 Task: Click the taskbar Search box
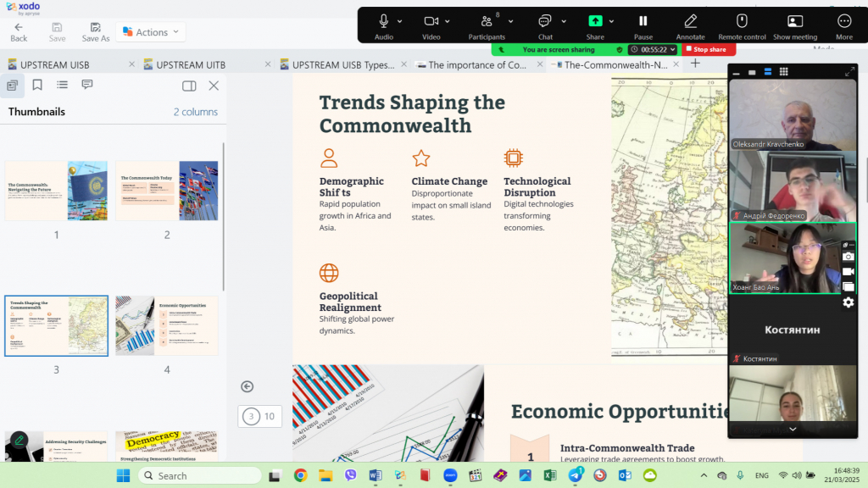(200, 475)
